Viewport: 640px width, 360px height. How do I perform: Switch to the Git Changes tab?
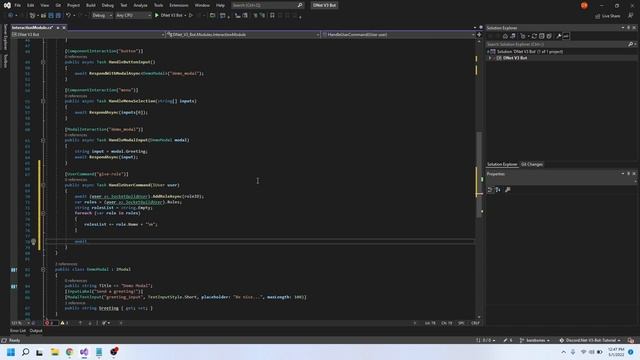coord(532,164)
